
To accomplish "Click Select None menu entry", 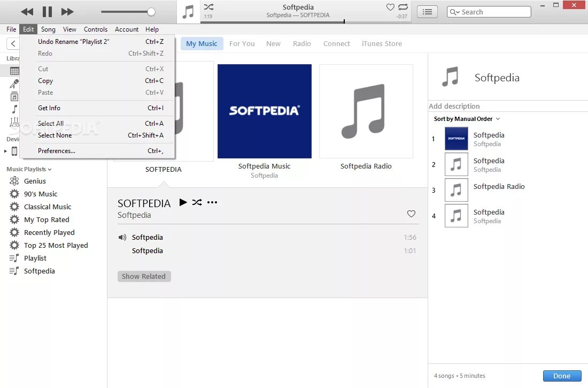I will tap(97, 135).
